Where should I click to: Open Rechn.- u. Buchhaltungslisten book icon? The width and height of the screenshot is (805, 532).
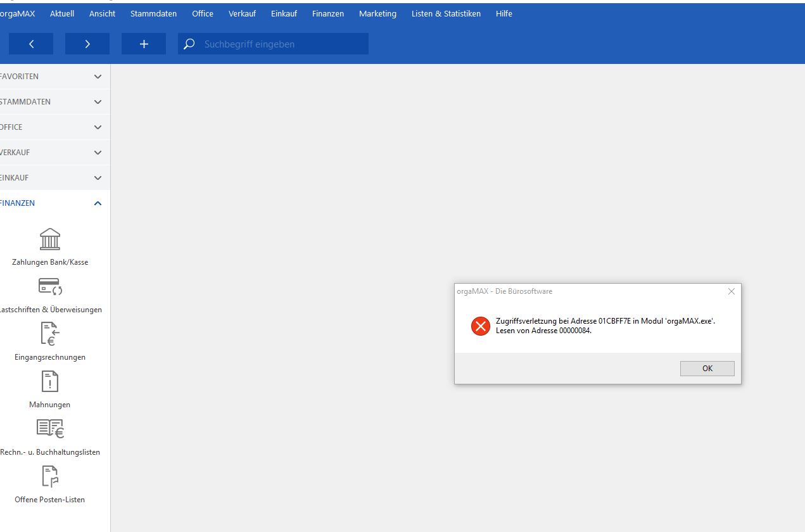50,429
